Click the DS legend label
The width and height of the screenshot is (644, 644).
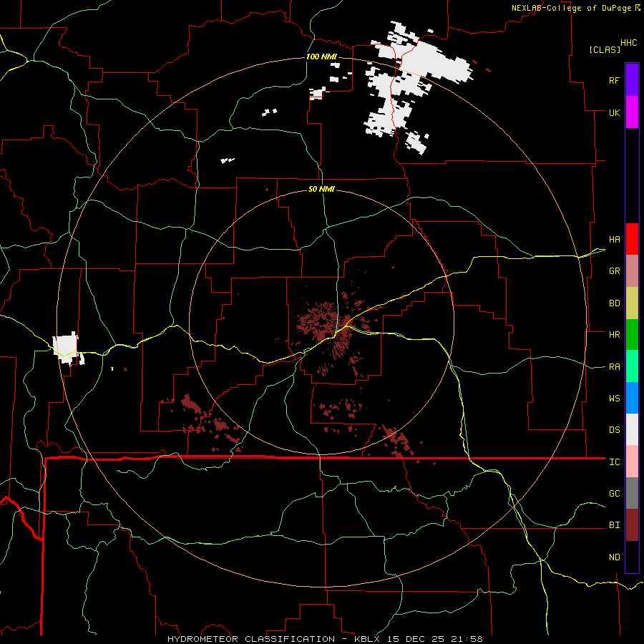tap(614, 430)
